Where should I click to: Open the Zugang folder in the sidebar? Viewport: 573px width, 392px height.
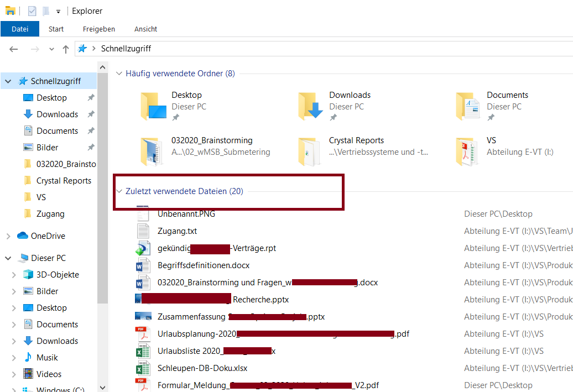[x=50, y=214]
